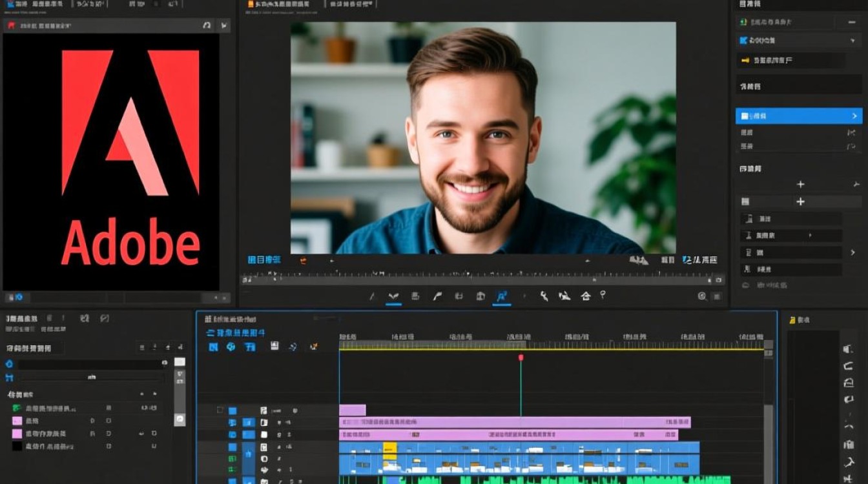Viewport: 868px width, 484px height.
Task: Select the blue highlighted row in right panel
Action: point(799,116)
